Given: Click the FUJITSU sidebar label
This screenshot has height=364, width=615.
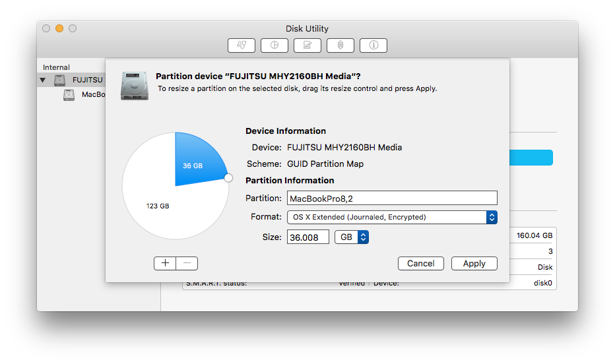Looking at the screenshot, I should pyautogui.click(x=88, y=80).
